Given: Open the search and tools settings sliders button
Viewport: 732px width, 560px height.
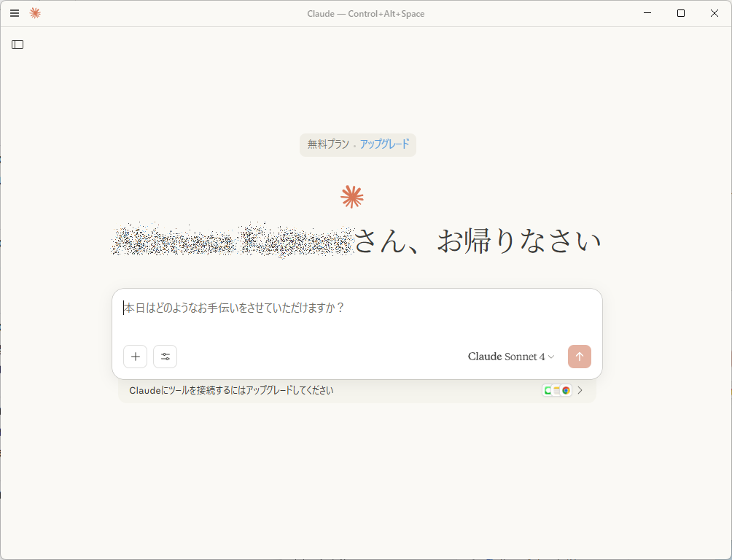Looking at the screenshot, I should coord(166,357).
